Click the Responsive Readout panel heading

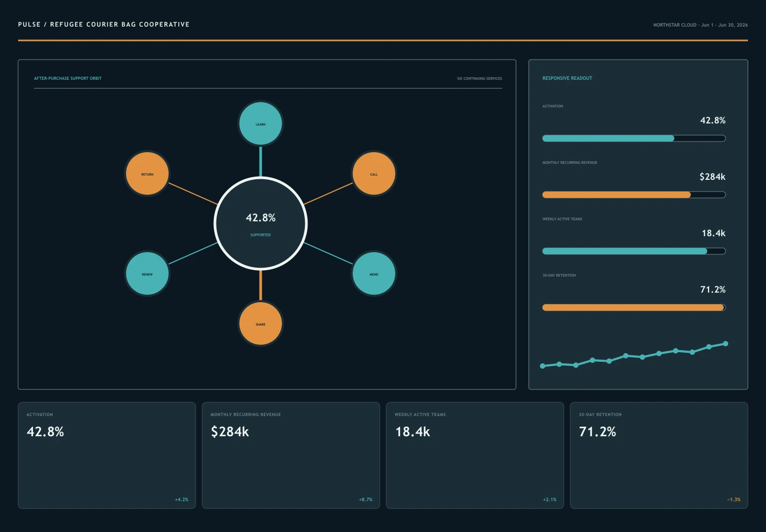pyautogui.click(x=567, y=78)
